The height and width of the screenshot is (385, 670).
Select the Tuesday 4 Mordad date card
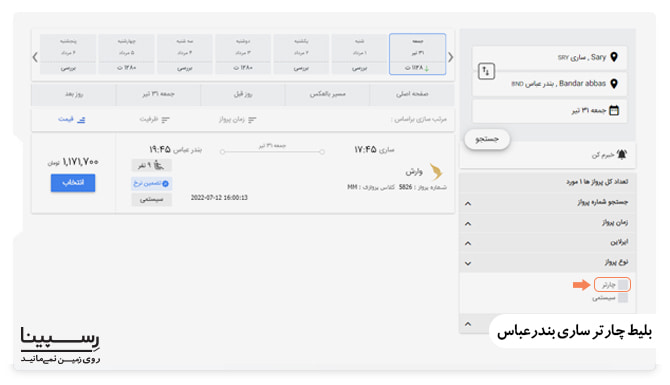185,54
